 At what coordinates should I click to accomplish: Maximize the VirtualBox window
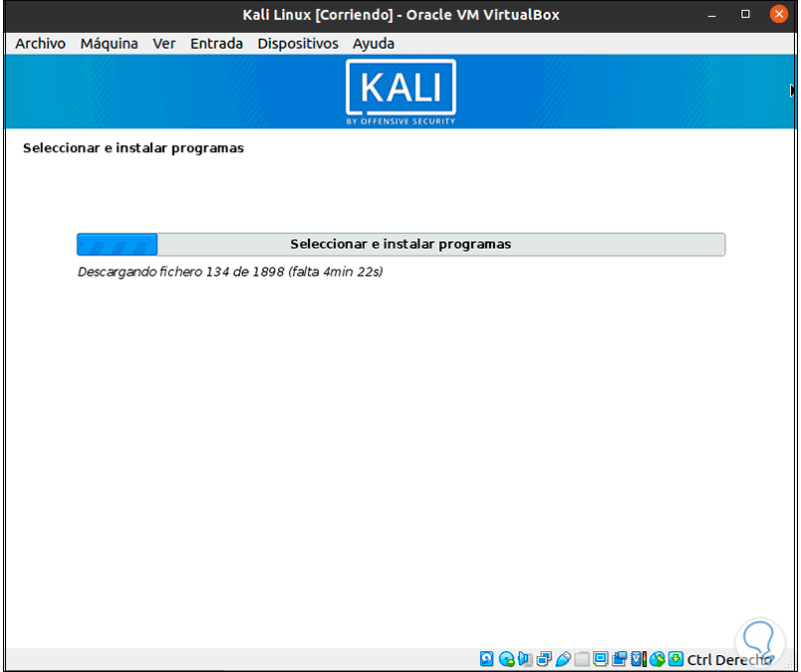[x=745, y=14]
